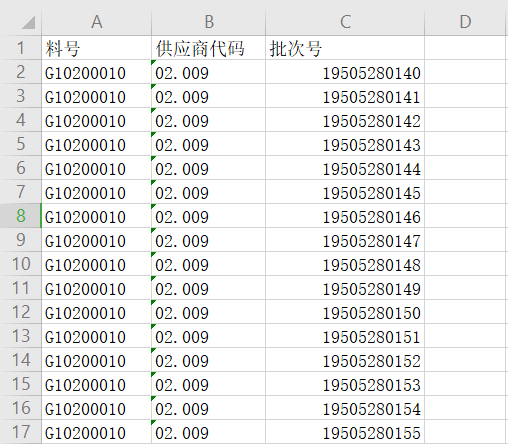Click 02.009 supplier code in row 14
This screenshot has width=508, height=444.
(209, 360)
